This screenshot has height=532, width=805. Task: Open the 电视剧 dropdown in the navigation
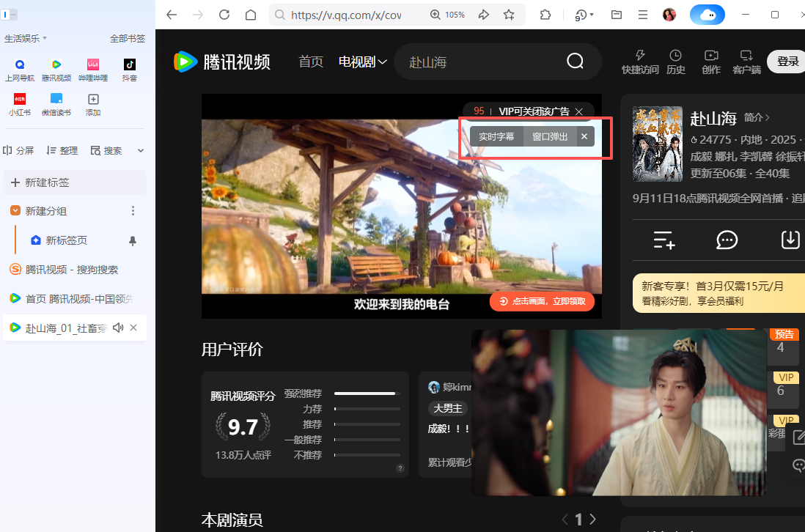point(362,62)
